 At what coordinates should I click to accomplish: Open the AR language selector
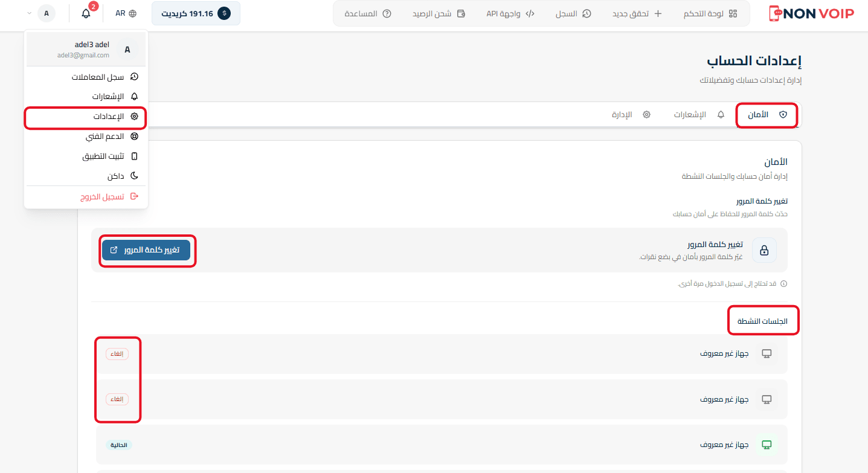pyautogui.click(x=126, y=13)
